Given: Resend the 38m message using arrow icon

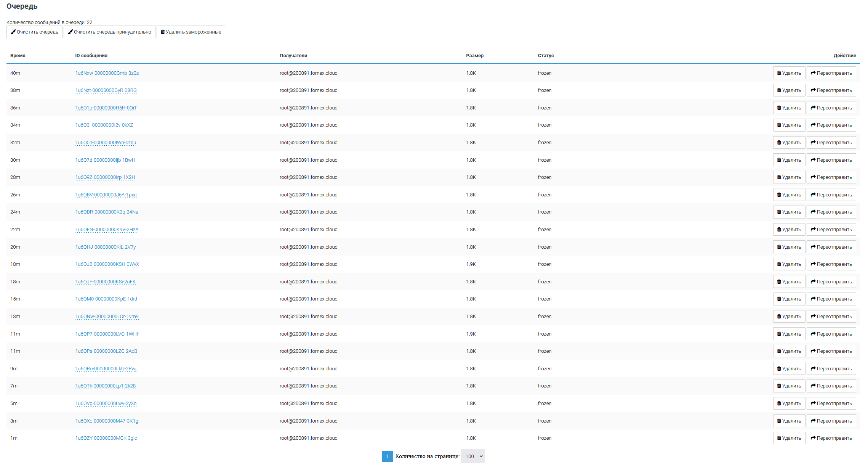Looking at the screenshot, I should pos(813,90).
